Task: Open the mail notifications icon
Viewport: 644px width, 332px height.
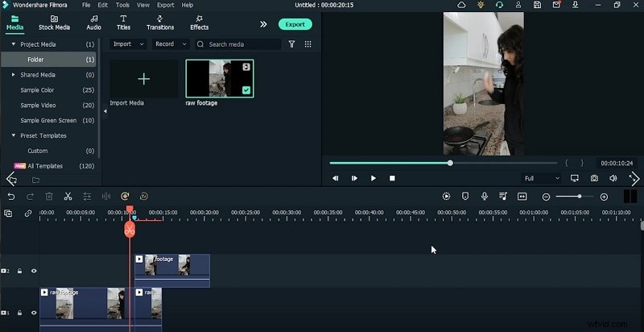Action: click(x=556, y=5)
